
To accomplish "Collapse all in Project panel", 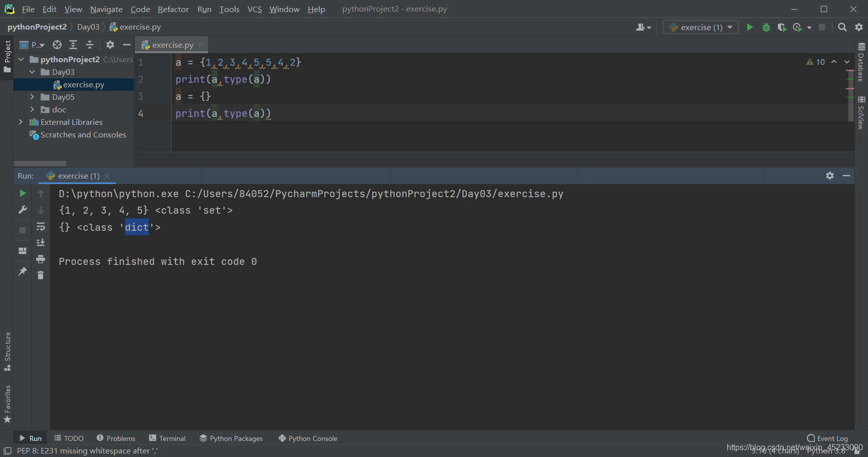I will pos(90,45).
